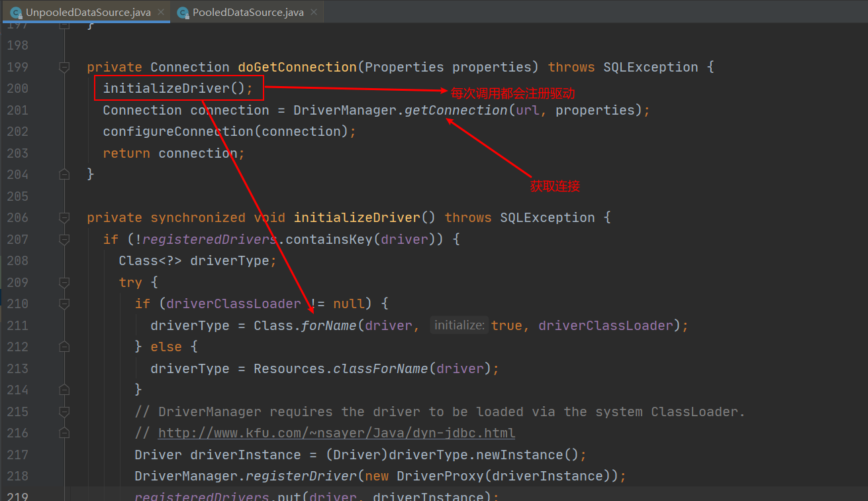This screenshot has height=501, width=868.
Task: Click the DriverManager class on line 201
Action: 345,110
